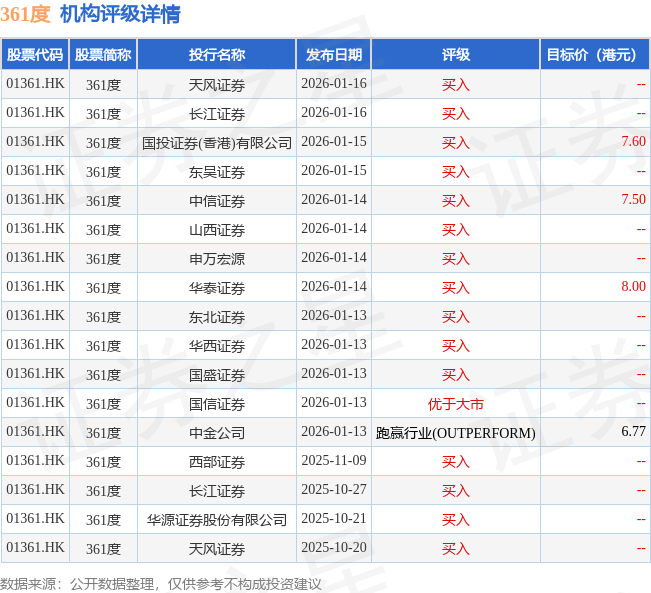The image size is (651, 593).
Task: Click the 评级 column header
Action: [x=455, y=54]
